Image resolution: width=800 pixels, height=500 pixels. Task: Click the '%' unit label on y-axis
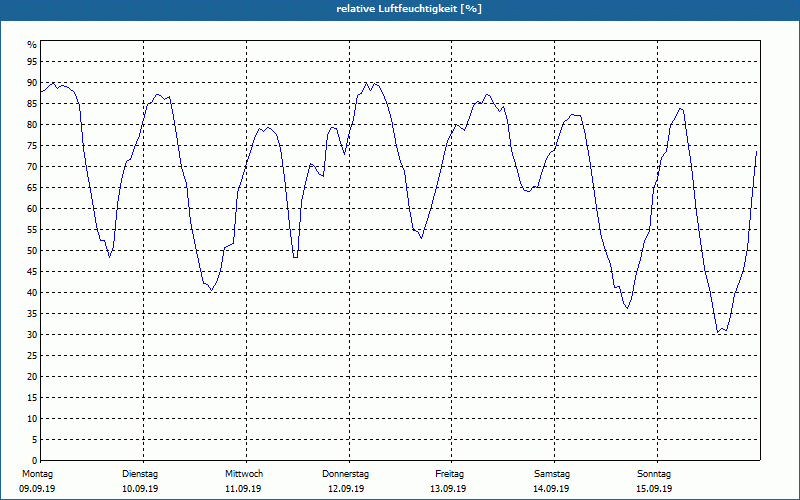click(x=32, y=45)
